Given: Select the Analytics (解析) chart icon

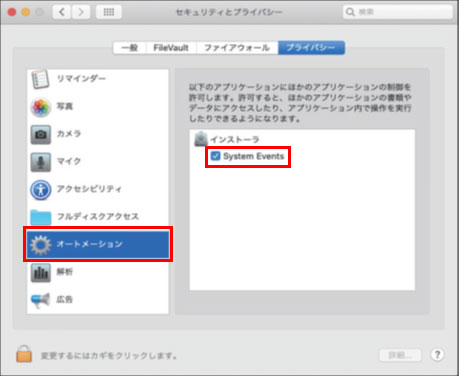Looking at the screenshot, I should point(41,273).
